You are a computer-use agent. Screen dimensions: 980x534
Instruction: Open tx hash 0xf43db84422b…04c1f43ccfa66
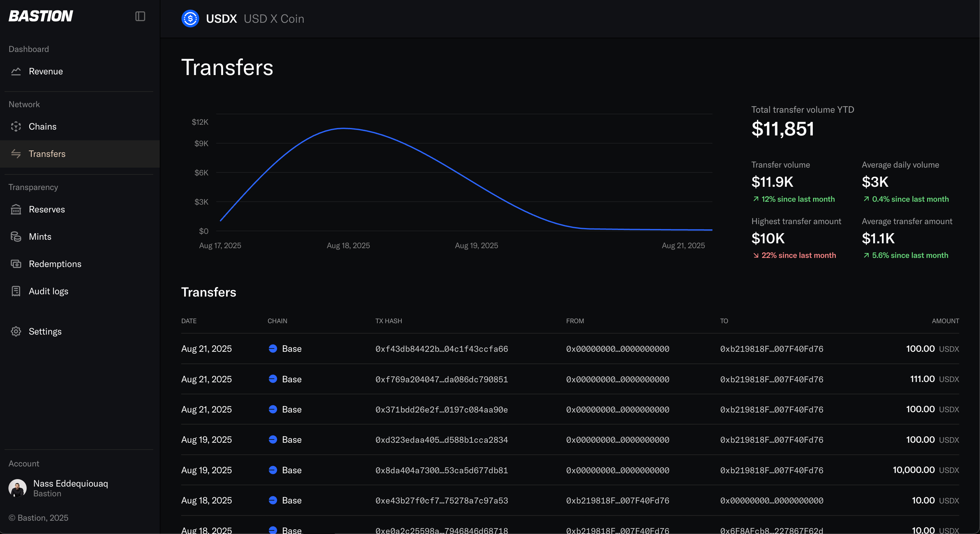tap(442, 349)
